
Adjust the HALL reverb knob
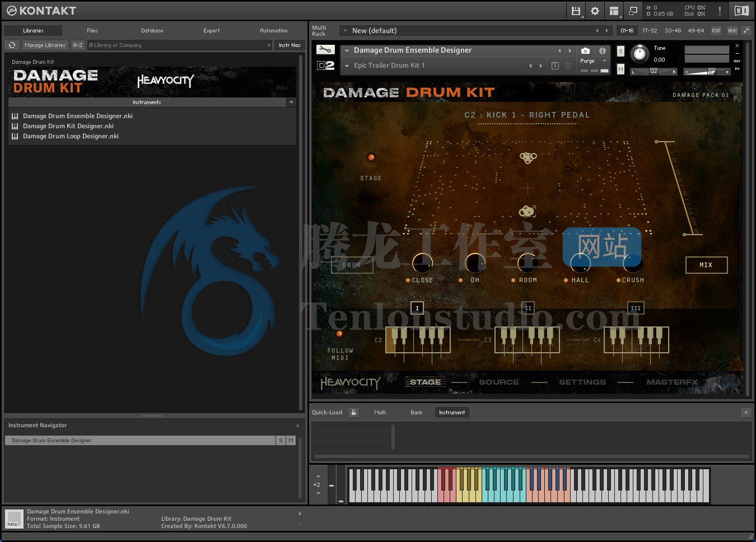(580, 264)
